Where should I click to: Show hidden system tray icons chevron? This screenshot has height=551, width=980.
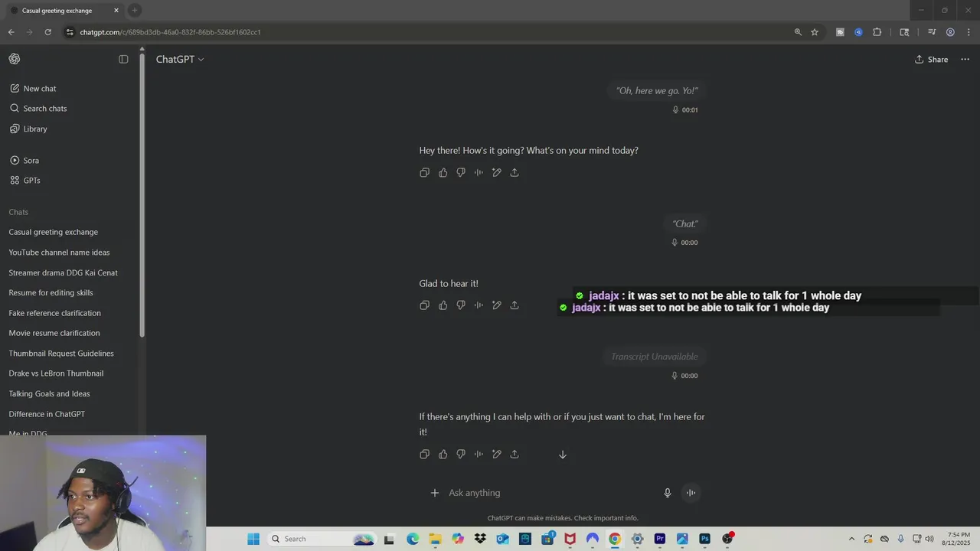(x=851, y=539)
